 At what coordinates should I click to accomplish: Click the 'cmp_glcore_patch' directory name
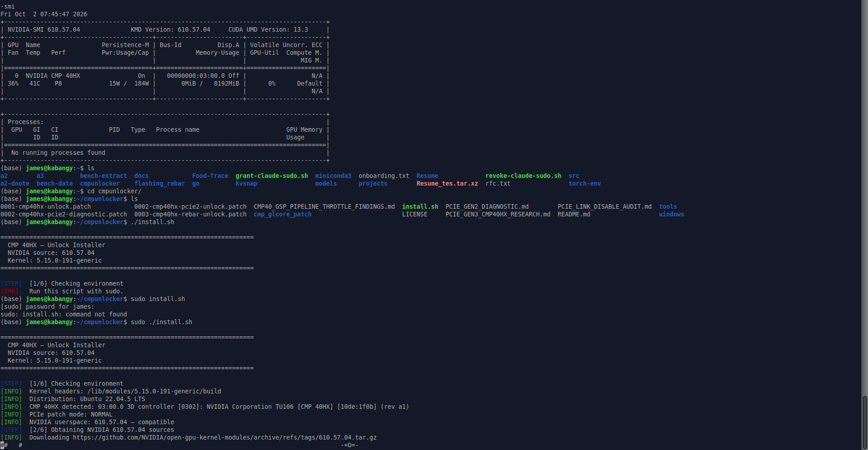283,214
